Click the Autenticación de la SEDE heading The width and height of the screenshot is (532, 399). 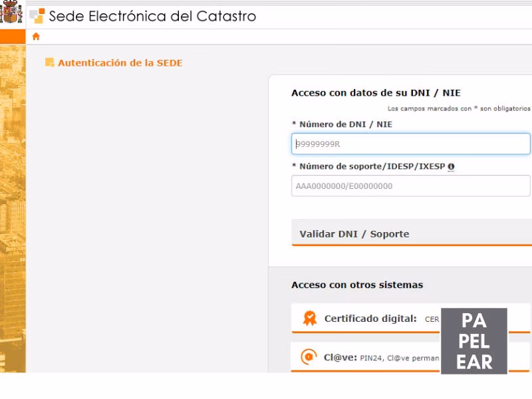pos(120,63)
